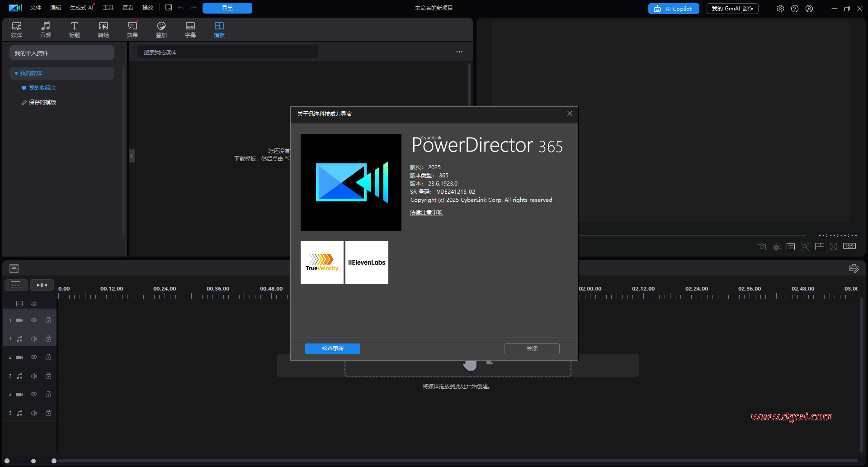
Task: Lock audio track 1
Action: (x=48, y=338)
